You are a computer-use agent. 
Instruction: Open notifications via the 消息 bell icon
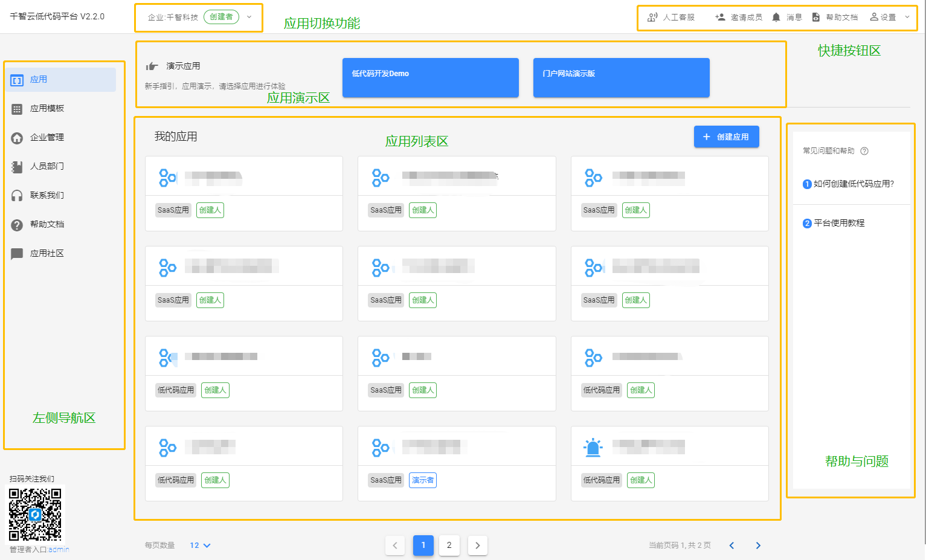click(776, 18)
